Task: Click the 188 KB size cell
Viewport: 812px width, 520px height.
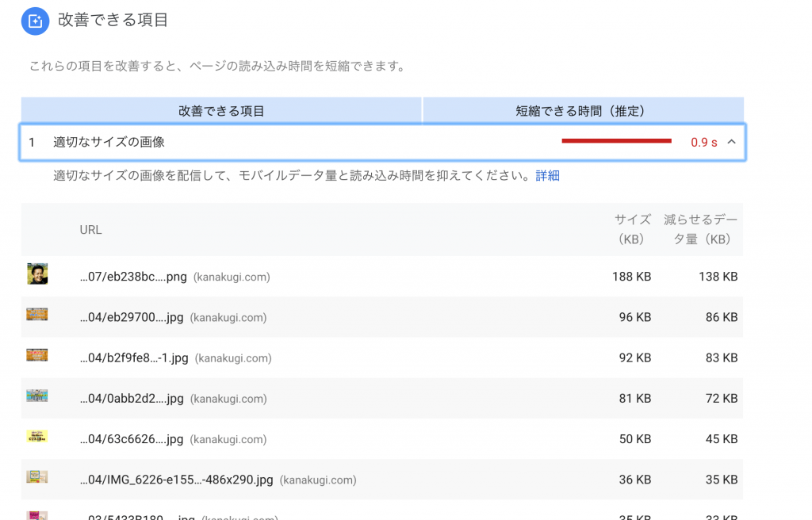Action: pos(631,277)
